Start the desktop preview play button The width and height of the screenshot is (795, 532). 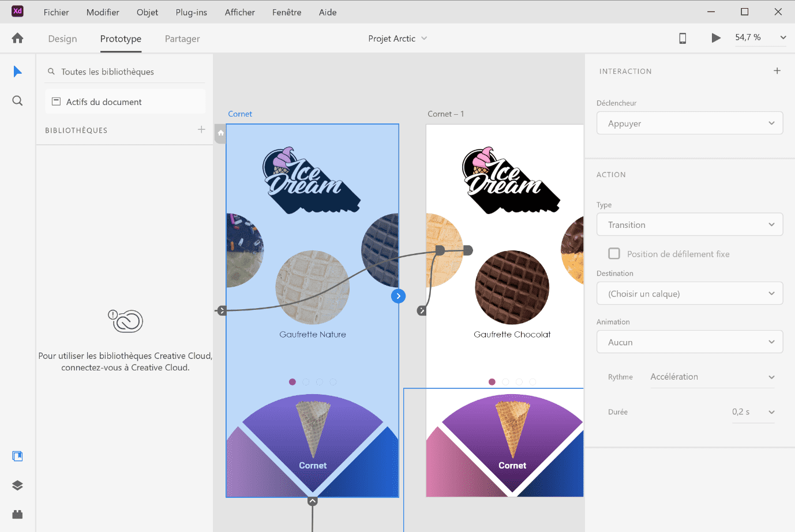pyautogui.click(x=716, y=38)
